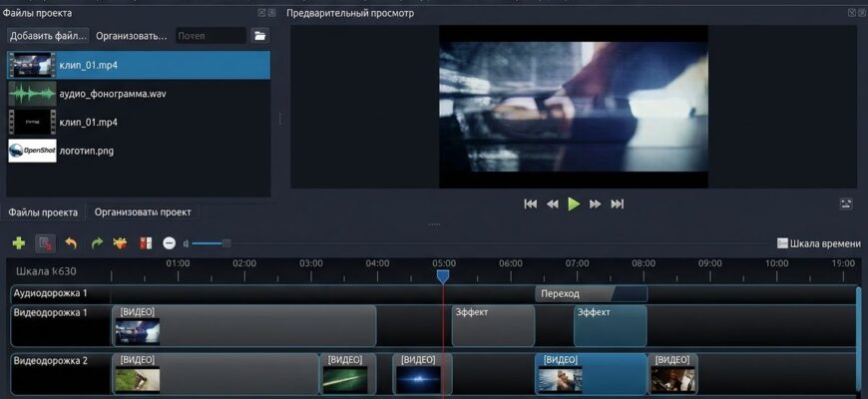868x399 pixels.
Task: Select логотип.png in the file list
Action: point(139,151)
